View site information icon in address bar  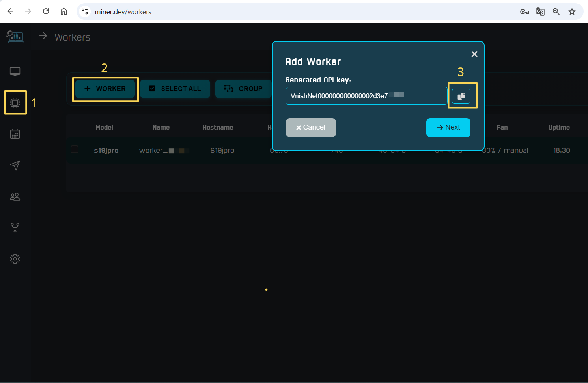(x=85, y=11)
